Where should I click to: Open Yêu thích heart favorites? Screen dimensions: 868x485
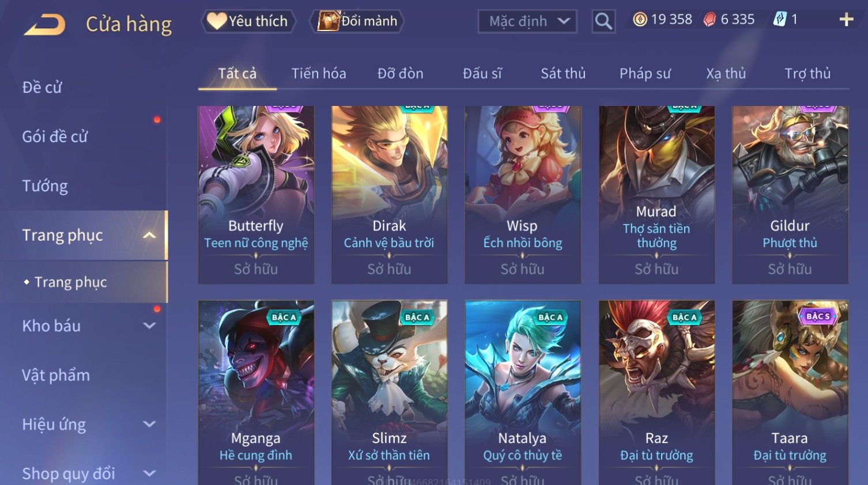coord(248,21)
